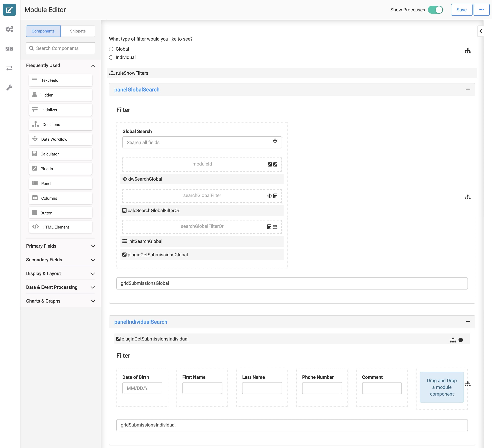Open the panelIndividualSearch title link

tap(141, 322)
